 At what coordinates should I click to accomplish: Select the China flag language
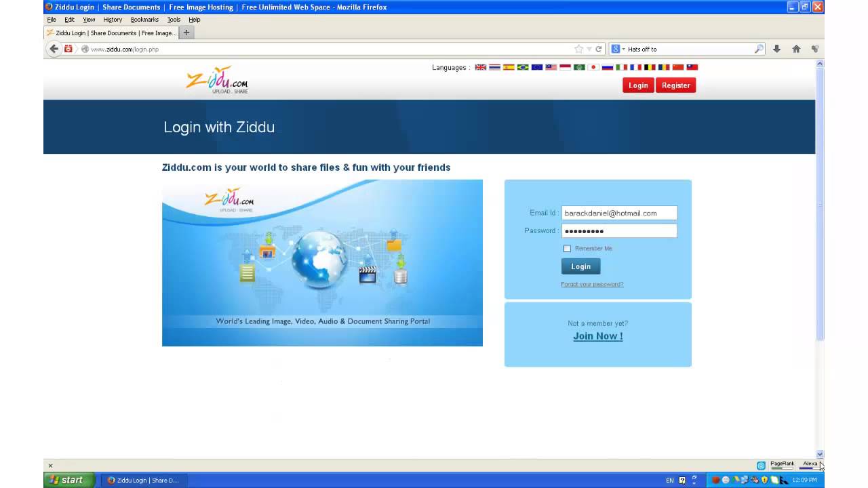677,67
